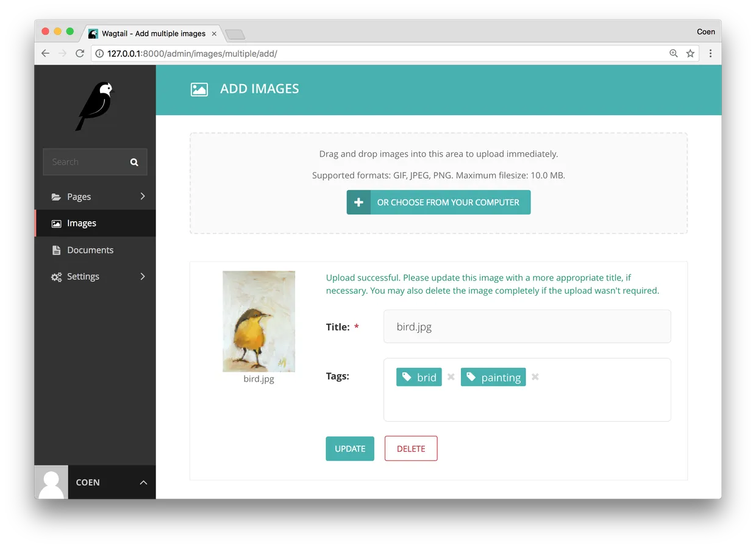This screenshot has width=756, height=548.
Task: Click the Title field containing bird.jpg
Action: point(527,327)
